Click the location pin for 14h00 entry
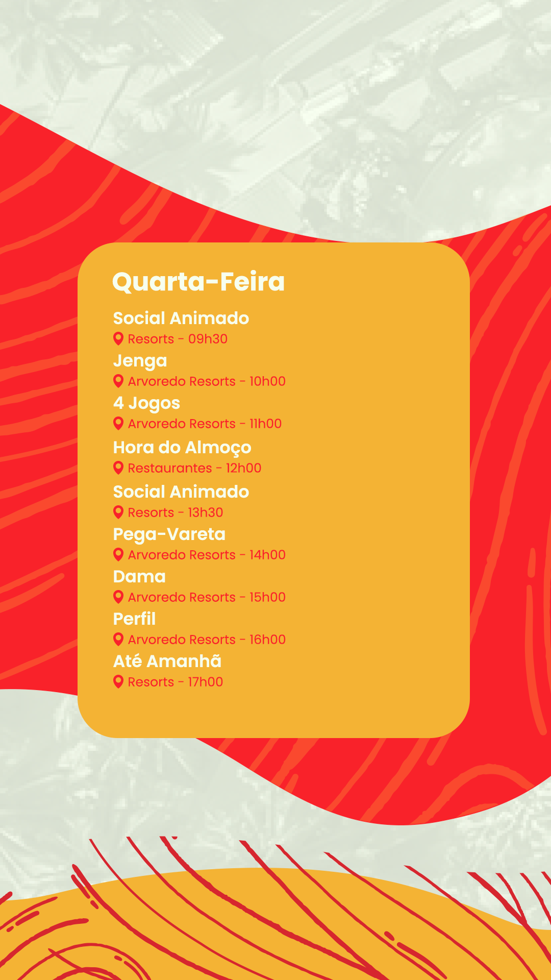The image size is (551, 980). pyautogui.click(x=118, y=554)
